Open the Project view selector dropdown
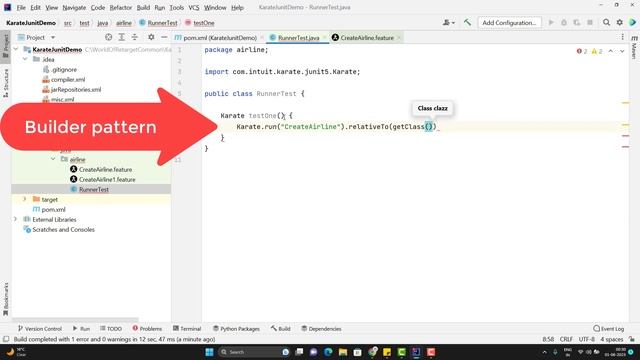This screenshot has width=640, height=360. [36, 38]
